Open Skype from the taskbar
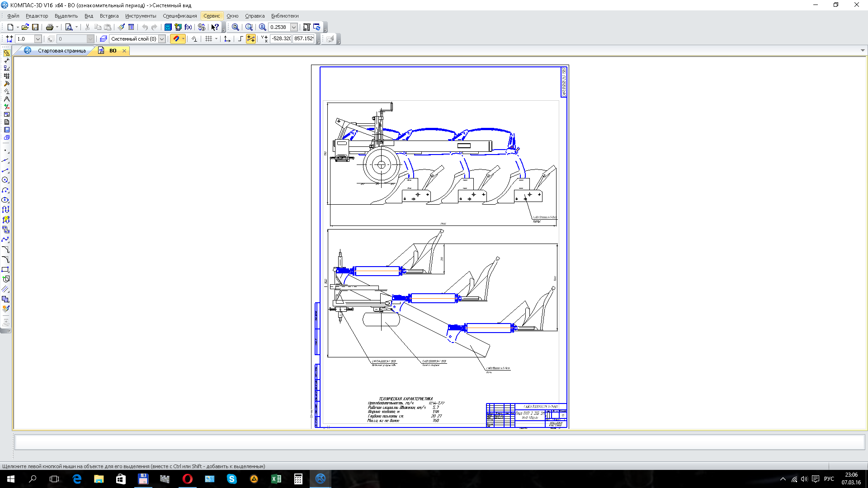 231,479
